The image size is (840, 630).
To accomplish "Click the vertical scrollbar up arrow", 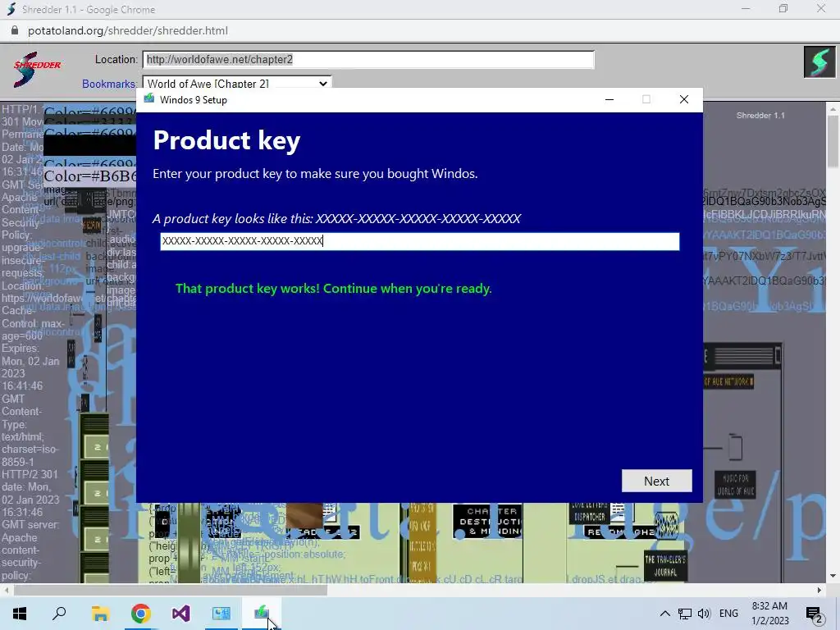I will [x=833, y=109].
